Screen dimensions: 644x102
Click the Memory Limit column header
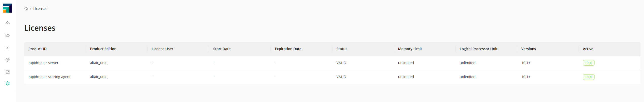tap(410, 49)
